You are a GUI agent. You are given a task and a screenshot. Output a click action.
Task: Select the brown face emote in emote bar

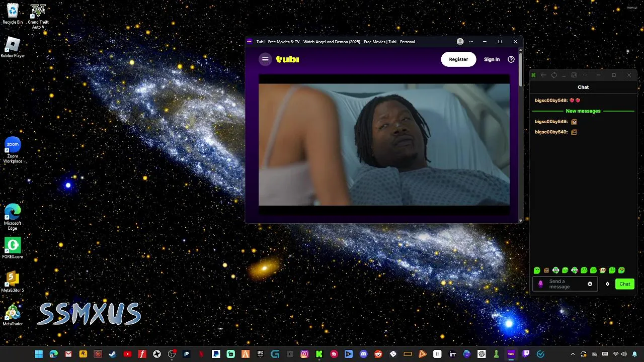[546, 270]
